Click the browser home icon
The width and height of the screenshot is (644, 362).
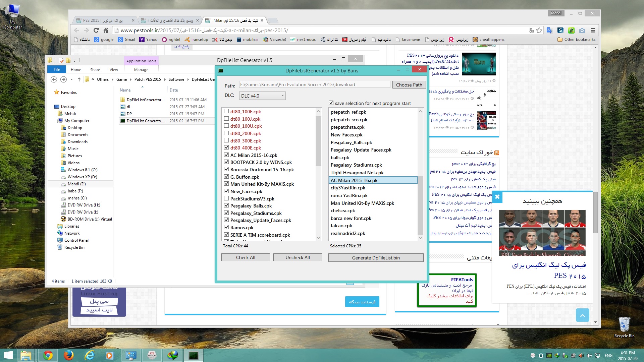coord(106,31)
